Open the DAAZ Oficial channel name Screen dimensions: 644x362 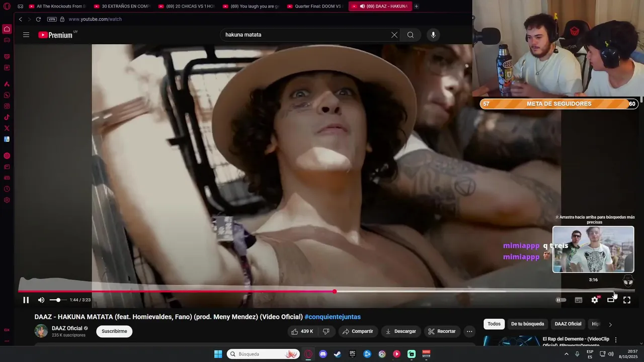pos(67,328)
